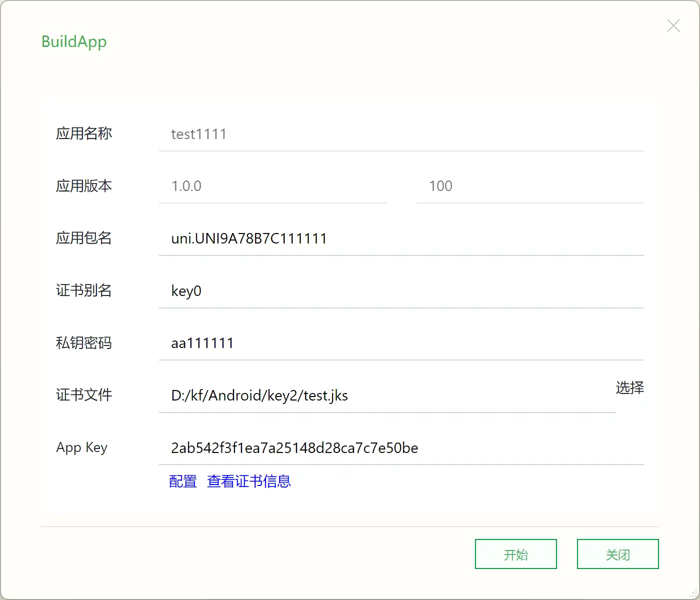This screenshot has height=600, width=700.
Task: Select the 证书别名 field containing key0
Action: point(401,291)
